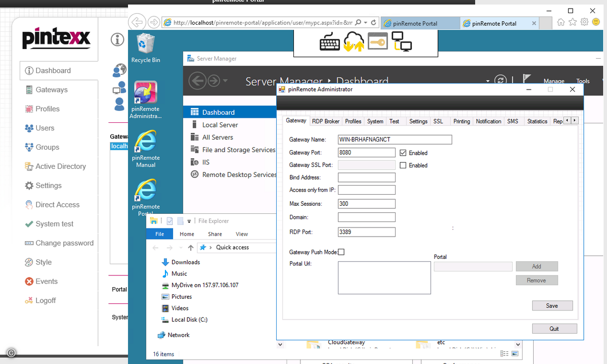Open File Explorer View ribbon tab
Screen dimensions: 607x364
pos(242,234)
